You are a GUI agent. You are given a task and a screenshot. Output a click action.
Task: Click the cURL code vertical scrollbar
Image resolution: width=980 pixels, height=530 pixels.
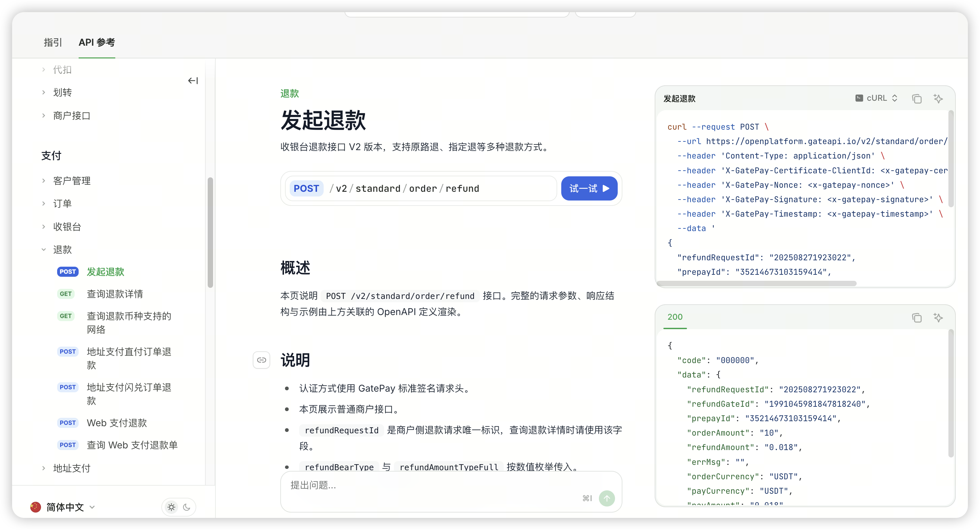click(x=951, y=159)
